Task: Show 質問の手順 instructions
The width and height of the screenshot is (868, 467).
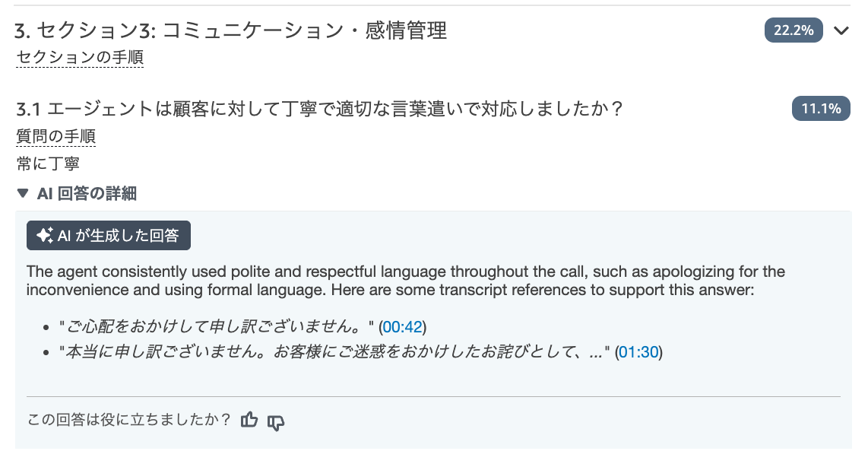Action: pyautogui.click(x=56, y=136)
